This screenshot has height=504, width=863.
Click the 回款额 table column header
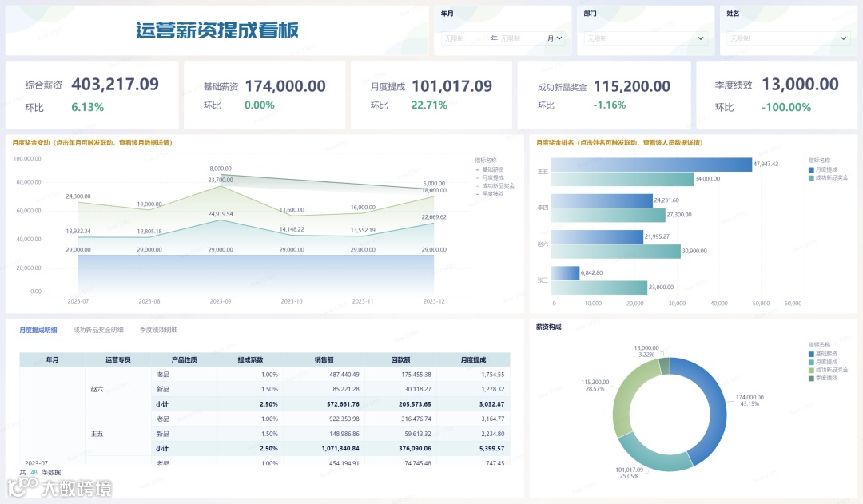pyautogui.click(x=400, y=360)
